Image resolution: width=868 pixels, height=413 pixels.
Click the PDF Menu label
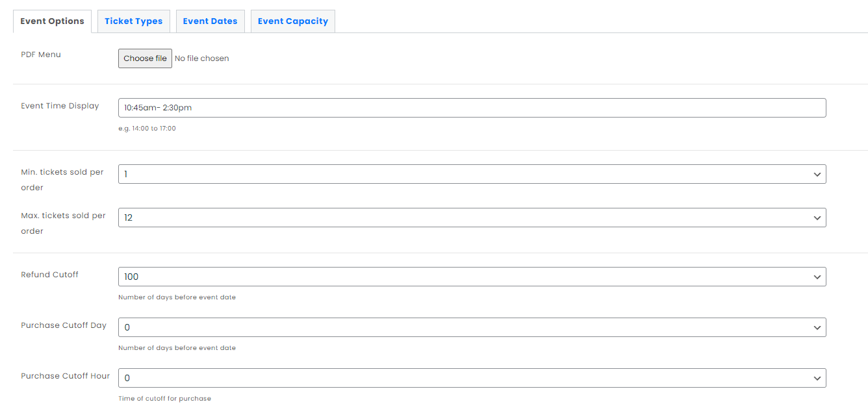click(x=41, y=55)
